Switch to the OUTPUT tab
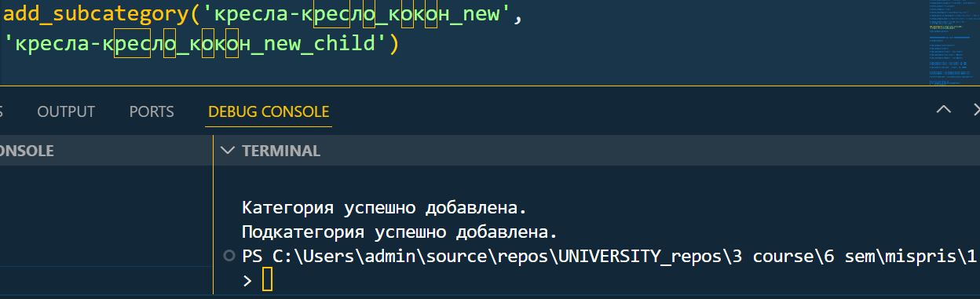The width and height of the screenshot is (980, 299). (66, 111)
